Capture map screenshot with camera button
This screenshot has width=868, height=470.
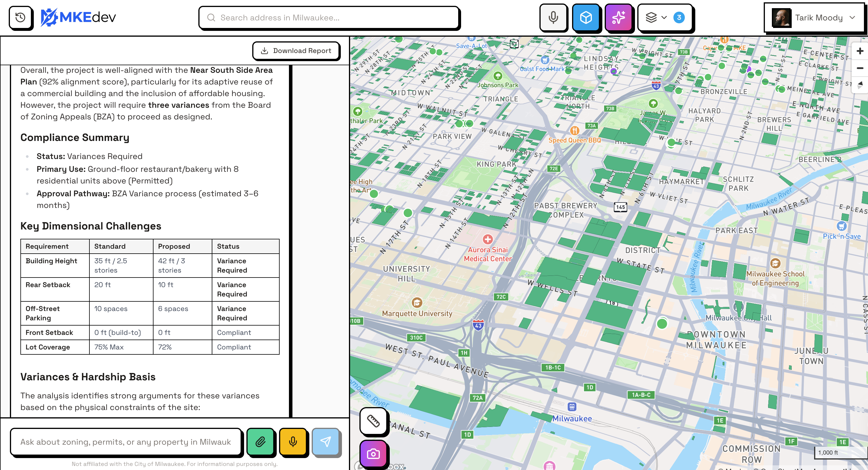point(373,453)
